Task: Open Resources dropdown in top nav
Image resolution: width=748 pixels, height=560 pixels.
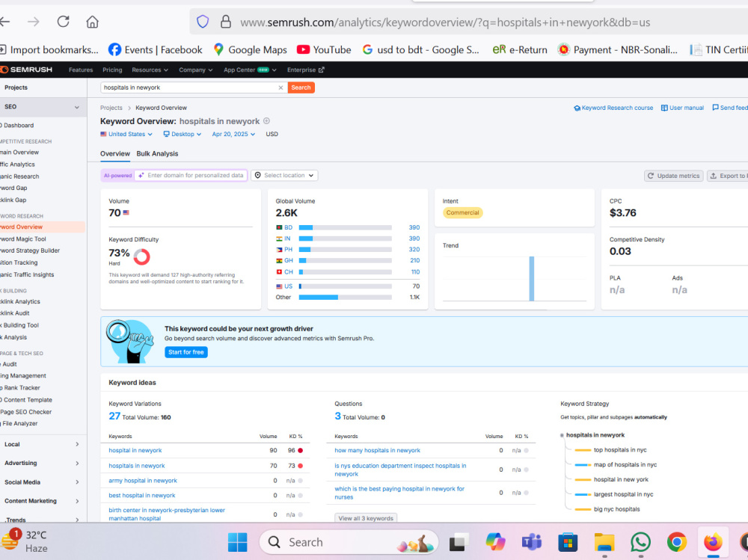Action: 150,70
